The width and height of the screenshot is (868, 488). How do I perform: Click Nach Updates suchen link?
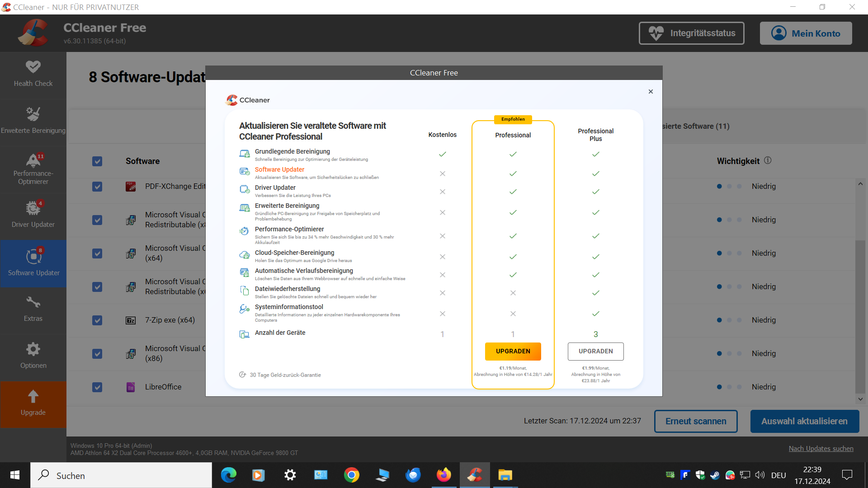tap(821, 448)
